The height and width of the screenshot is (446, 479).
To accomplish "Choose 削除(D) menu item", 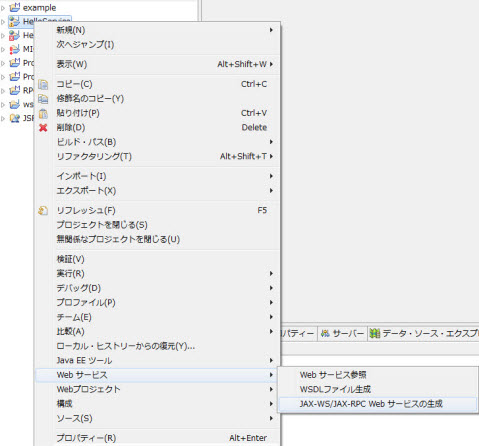I will [x=157, y=127].
